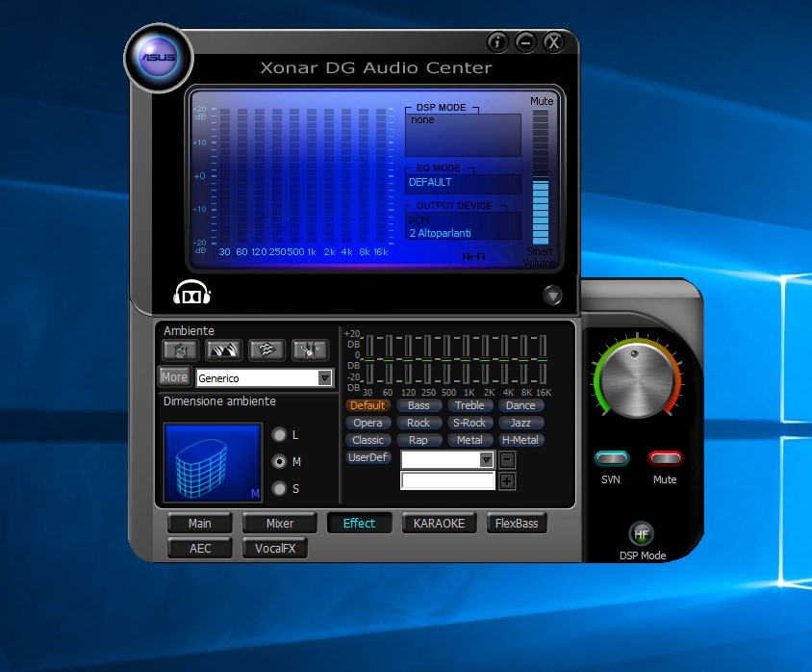Viewport: 812px width, 672px height.
Task: Open the information (i) button
Action: pos(497,42)
